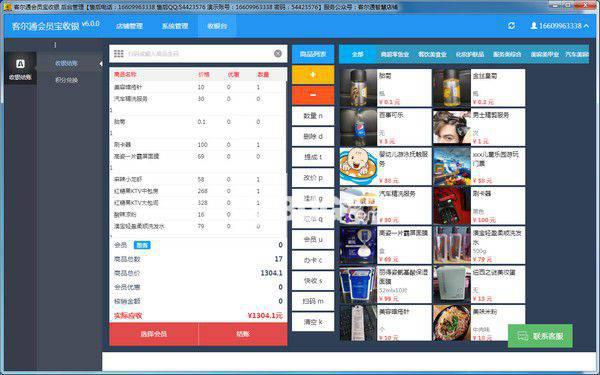Select the price 10 first cart row
This screenshot has width=600, height=375.
[x=198, y=87]
